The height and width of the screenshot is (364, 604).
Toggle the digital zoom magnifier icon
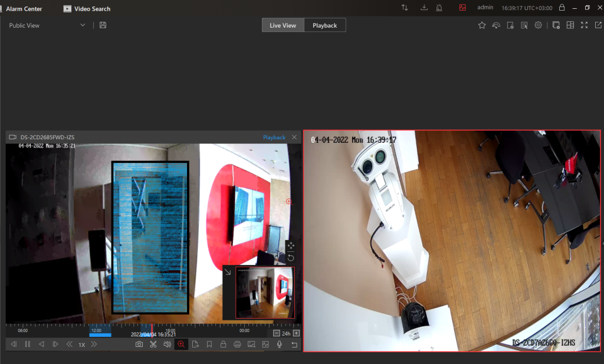pos(181,344)
